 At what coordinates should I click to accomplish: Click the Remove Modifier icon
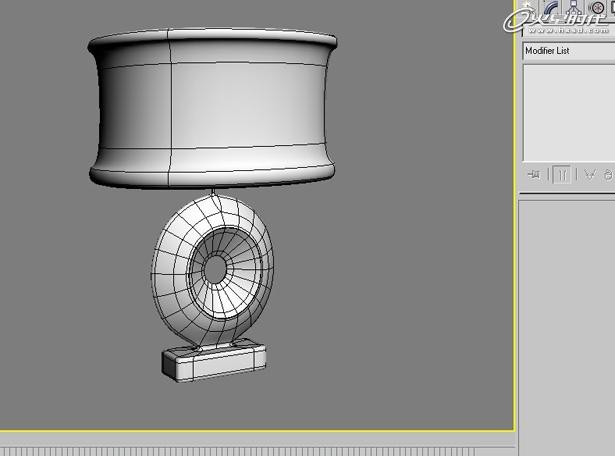[607, 174]
